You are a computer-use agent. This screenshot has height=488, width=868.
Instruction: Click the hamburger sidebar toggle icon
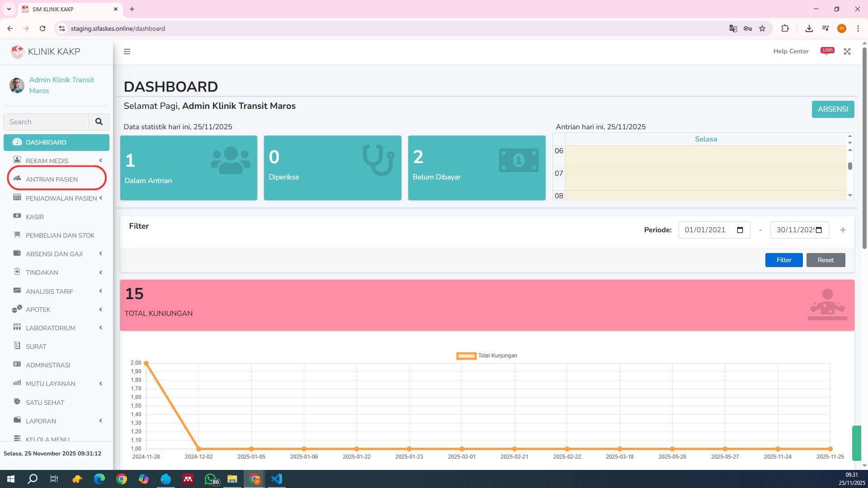click(x=127, y=52)
